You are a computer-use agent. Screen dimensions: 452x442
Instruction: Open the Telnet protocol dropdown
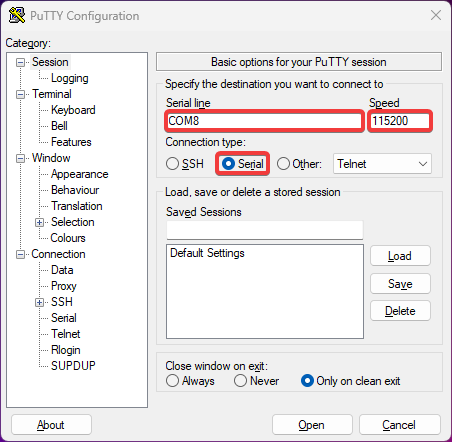[x=382, y=164]
